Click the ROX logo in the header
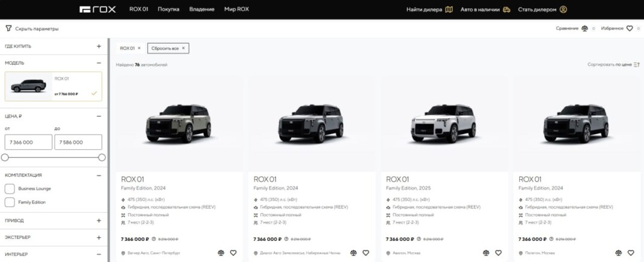Viewport: 644px width, 262px height. tap(97, 9)
